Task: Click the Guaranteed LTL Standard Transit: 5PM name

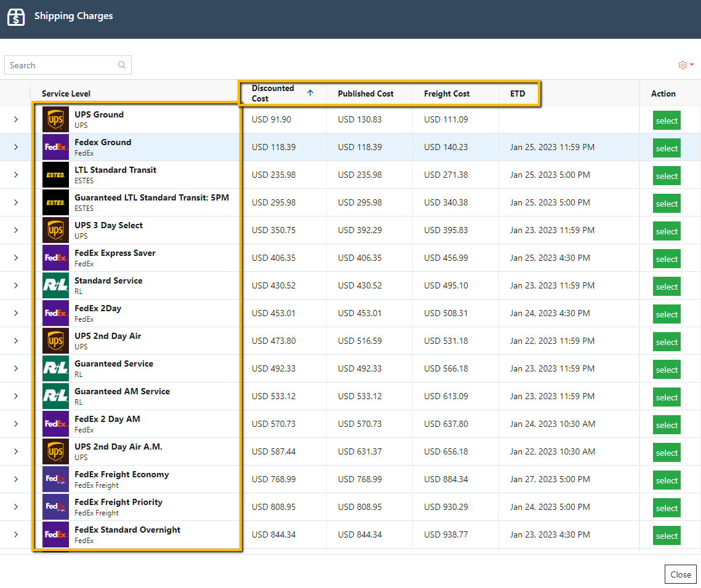Action: click(x=151, y=197)
